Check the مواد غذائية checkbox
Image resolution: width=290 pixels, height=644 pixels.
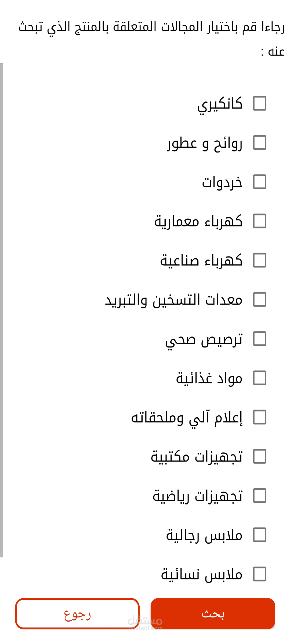(x=259, y=378)
